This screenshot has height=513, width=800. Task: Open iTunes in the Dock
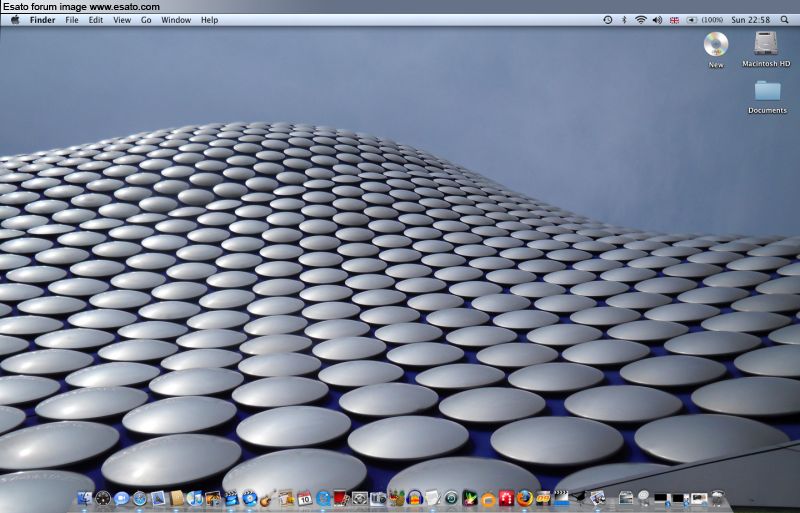(195, 497)
